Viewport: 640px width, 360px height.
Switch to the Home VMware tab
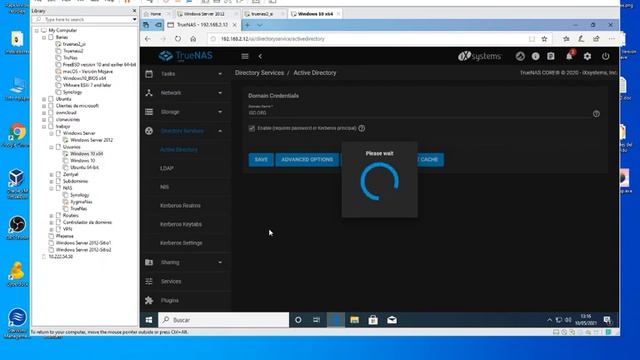pos(156,13)
